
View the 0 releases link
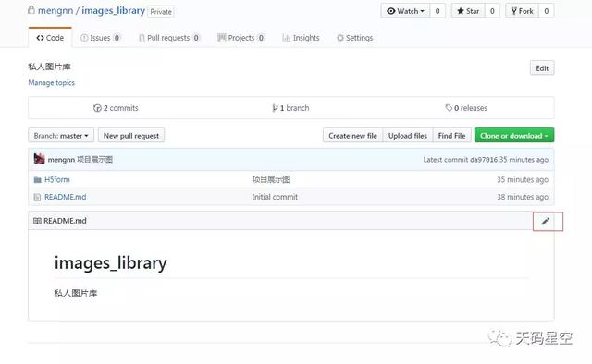466,108
